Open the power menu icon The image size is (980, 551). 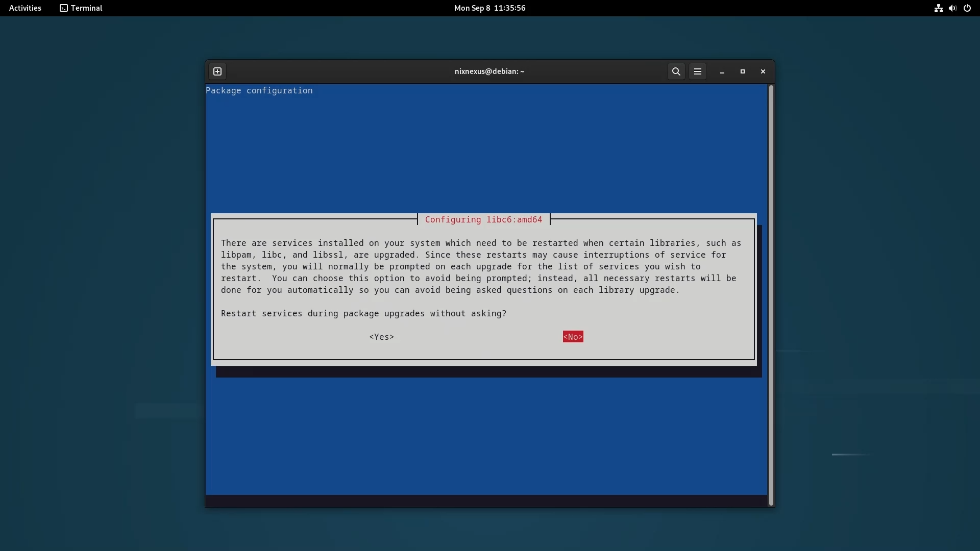[x=967, y=8]
